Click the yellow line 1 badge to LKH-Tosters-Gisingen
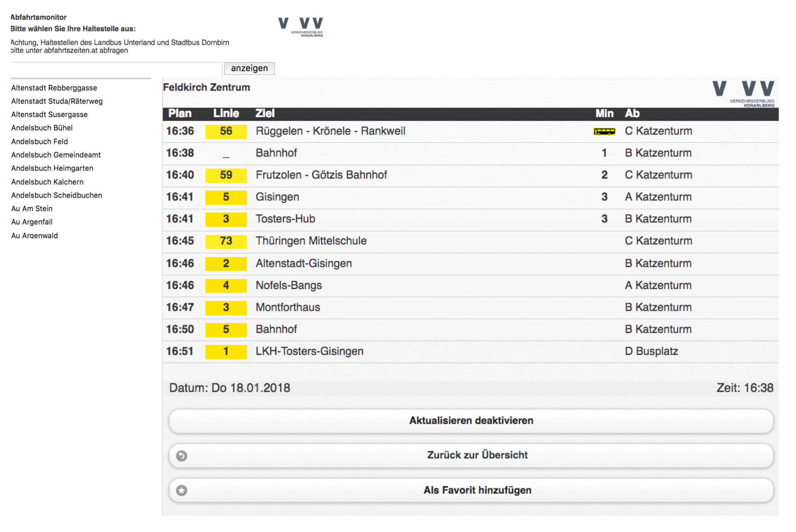The width and height of the screenshot is (796, 532). 226,351
